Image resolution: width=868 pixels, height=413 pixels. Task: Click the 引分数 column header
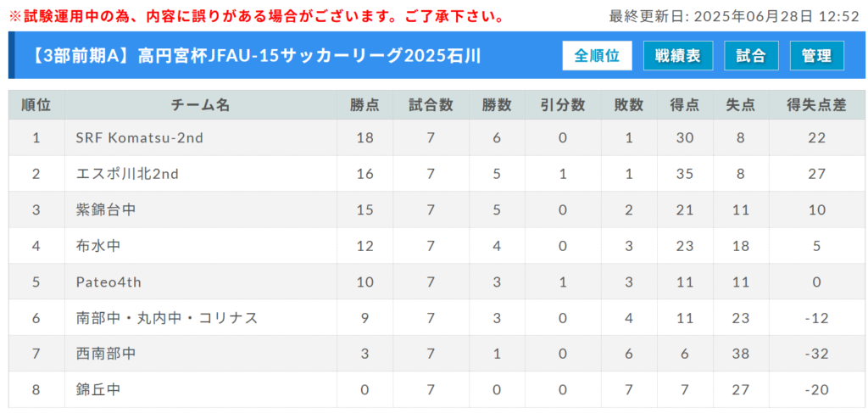(x=563, y=105)
